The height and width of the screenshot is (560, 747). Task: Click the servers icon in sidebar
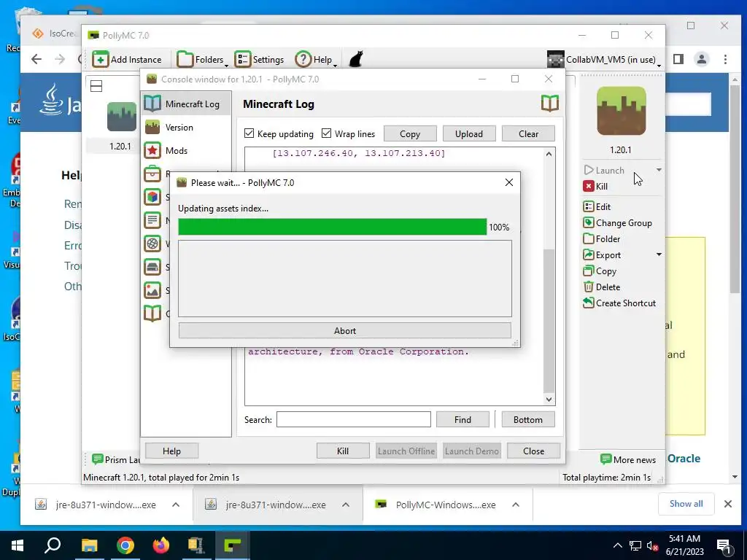(x=152, y=267)
